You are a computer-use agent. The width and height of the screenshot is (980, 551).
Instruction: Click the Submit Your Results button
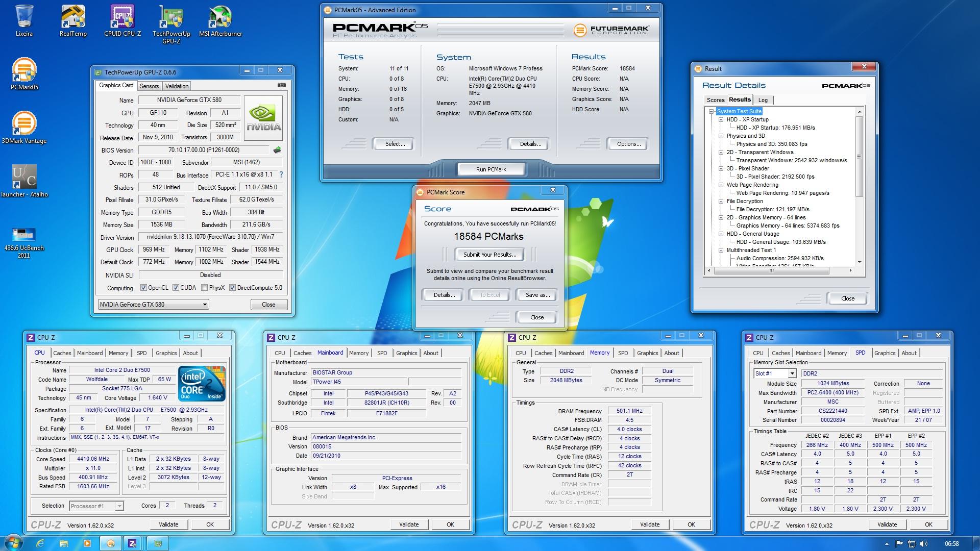pyautogui.click(x=489, y=255)
